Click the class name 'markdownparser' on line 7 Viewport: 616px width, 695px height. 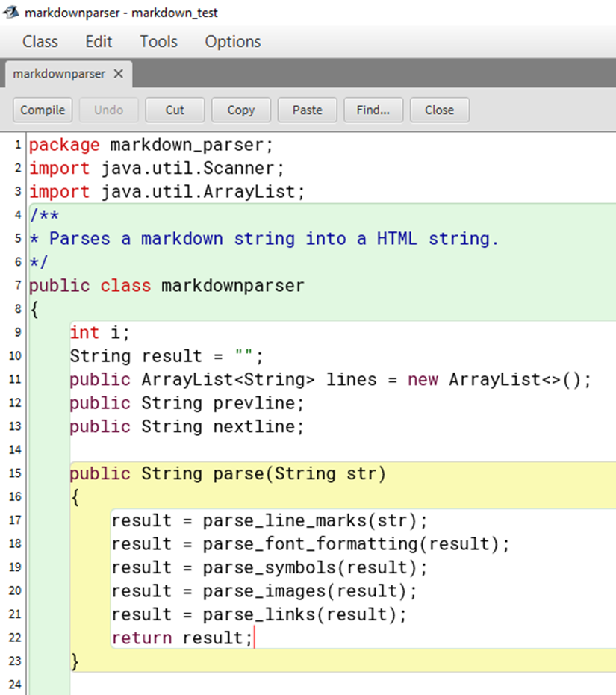click(233, 286)
